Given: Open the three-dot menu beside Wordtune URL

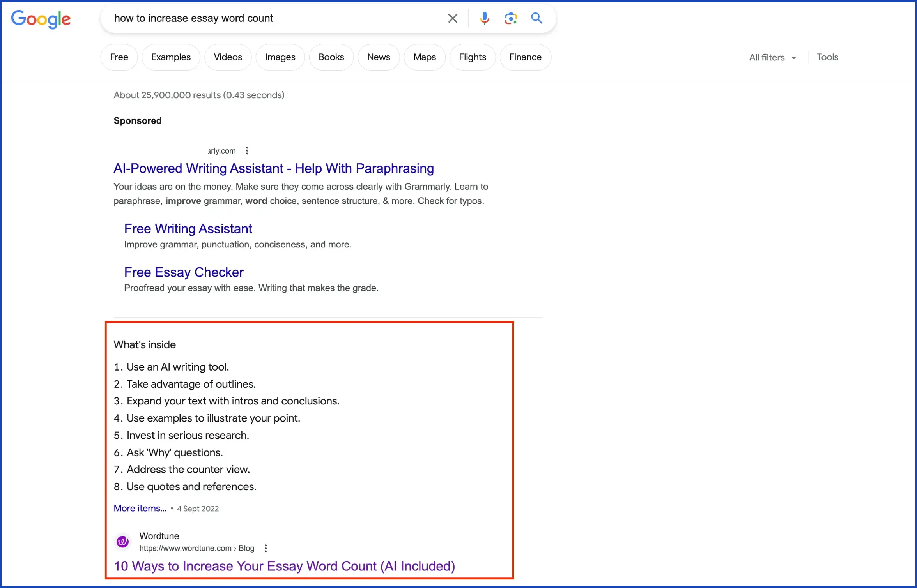Looking at the screenshot, I should [266, 548].
